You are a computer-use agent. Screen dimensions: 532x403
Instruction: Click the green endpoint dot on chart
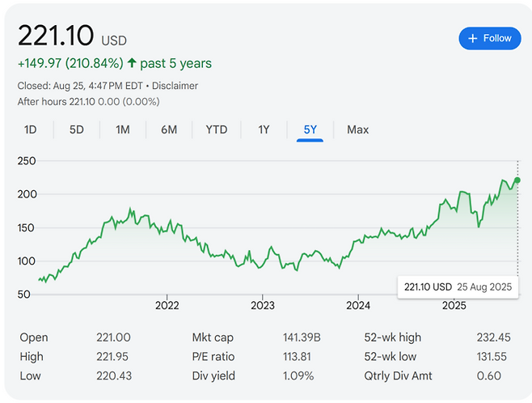[517, 180]
